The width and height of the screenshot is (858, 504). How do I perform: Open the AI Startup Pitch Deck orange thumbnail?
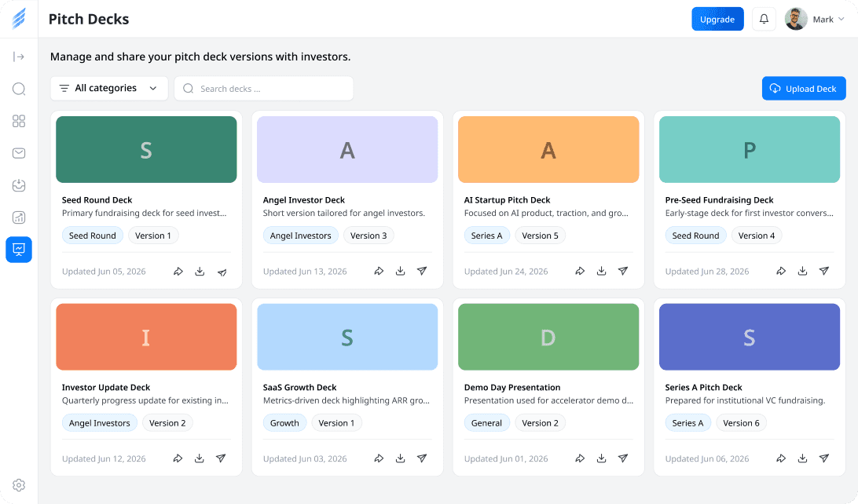(x=548, y=149)
